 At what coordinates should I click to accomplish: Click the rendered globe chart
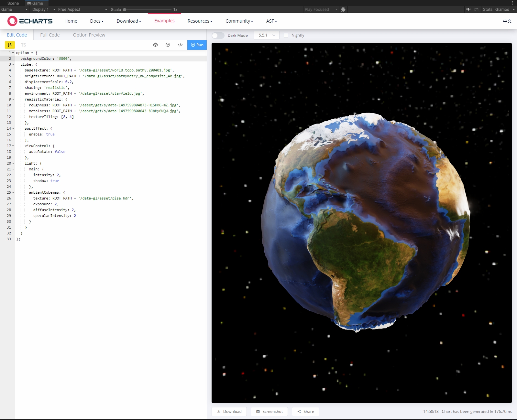coord(366,222)
